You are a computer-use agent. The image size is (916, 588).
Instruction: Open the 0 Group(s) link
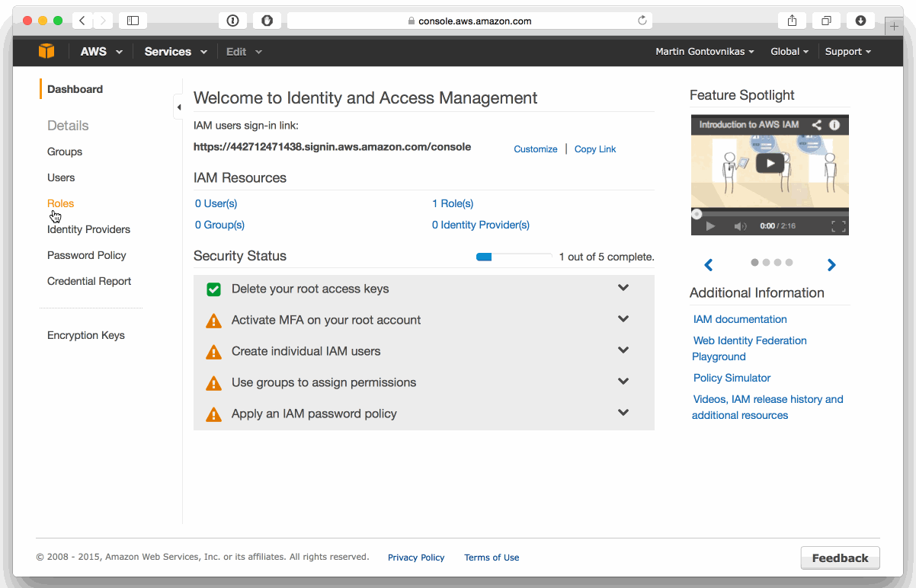tap(219, 225)
